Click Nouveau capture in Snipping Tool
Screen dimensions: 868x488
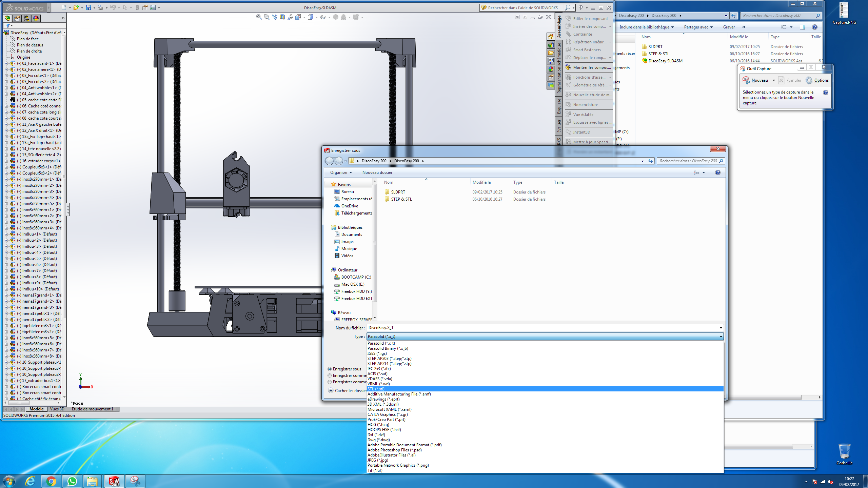[755, 80]
